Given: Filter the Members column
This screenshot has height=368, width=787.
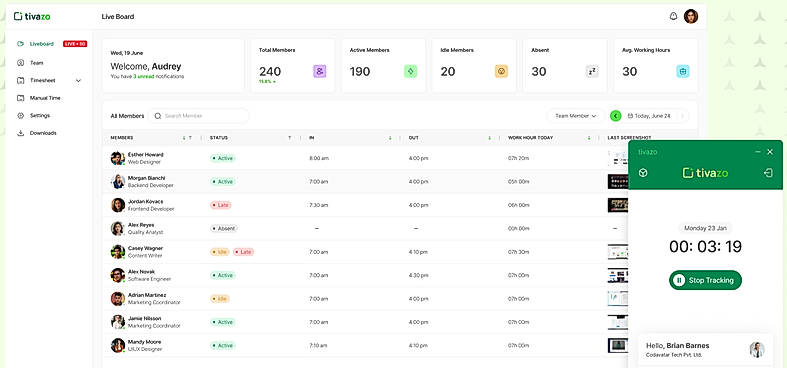Looking at the screenshot, I should [x=190, y=138].
